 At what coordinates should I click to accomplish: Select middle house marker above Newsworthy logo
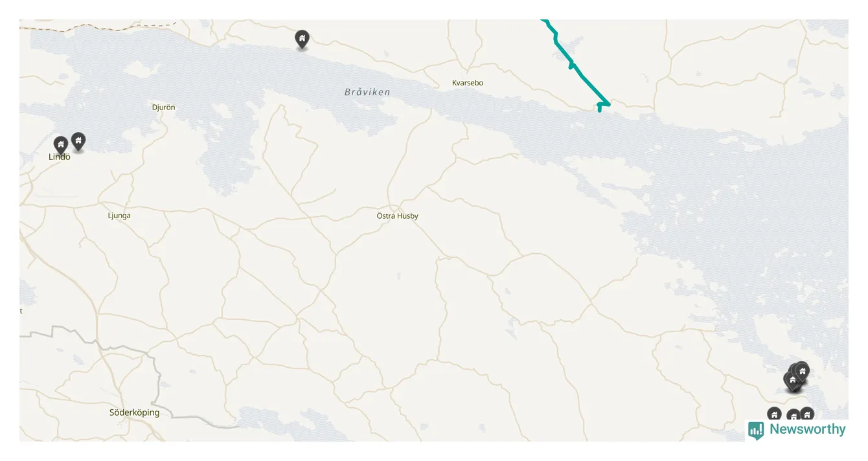coord(794,416)
